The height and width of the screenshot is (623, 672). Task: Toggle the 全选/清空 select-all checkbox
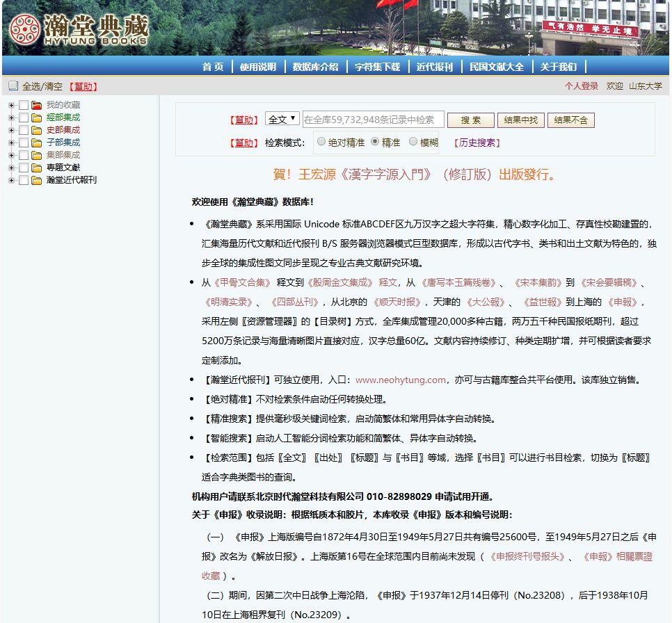point(13,86)
